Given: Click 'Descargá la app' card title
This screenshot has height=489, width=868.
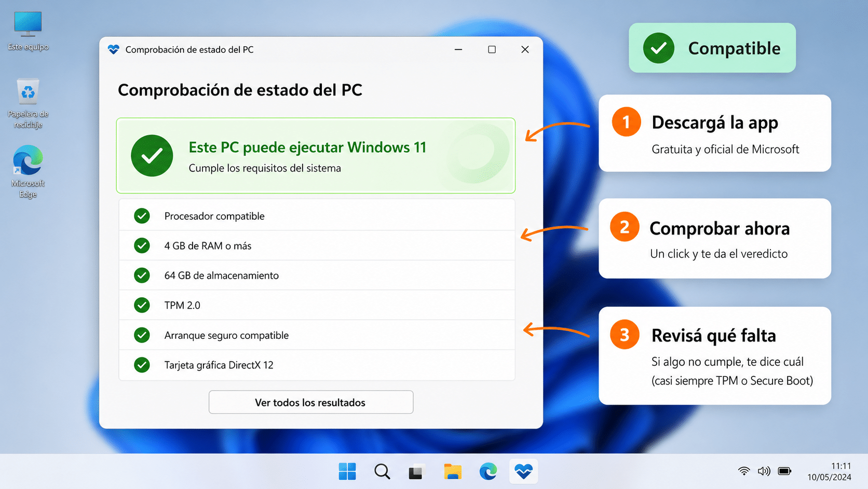Looking at the screenshot, I should (x=715, y=123).
